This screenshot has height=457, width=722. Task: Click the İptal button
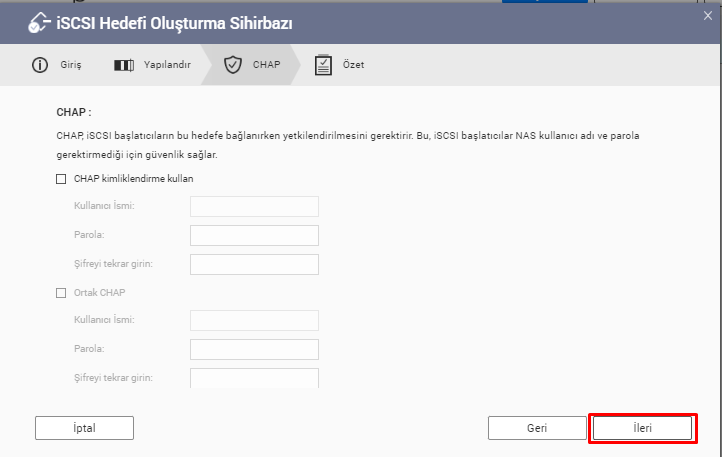click(84, 428)
